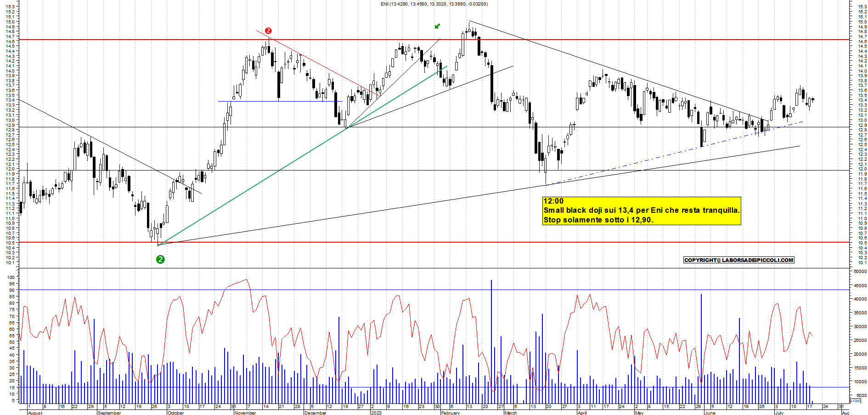Click the 'June' month label
The width and height of the screenshot is (868, 415).
tap(710, 413)
